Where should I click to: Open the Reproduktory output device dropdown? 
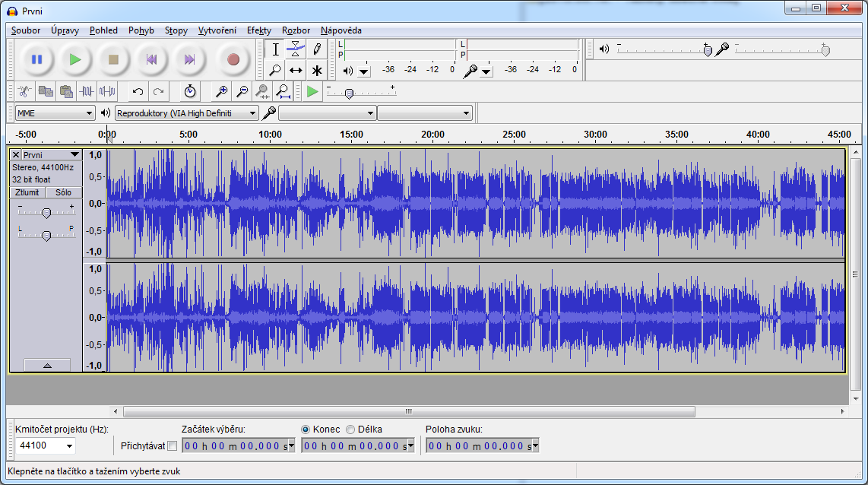click(186, 113)
